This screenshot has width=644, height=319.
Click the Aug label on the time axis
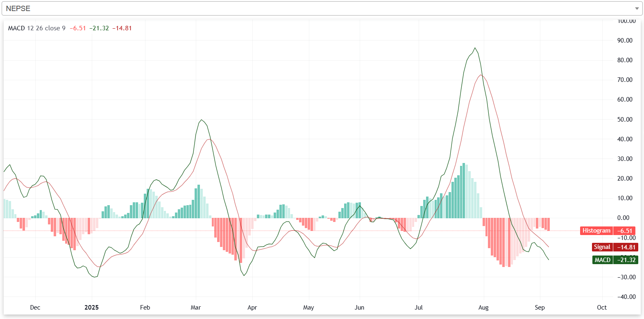(x=483, y=308)
